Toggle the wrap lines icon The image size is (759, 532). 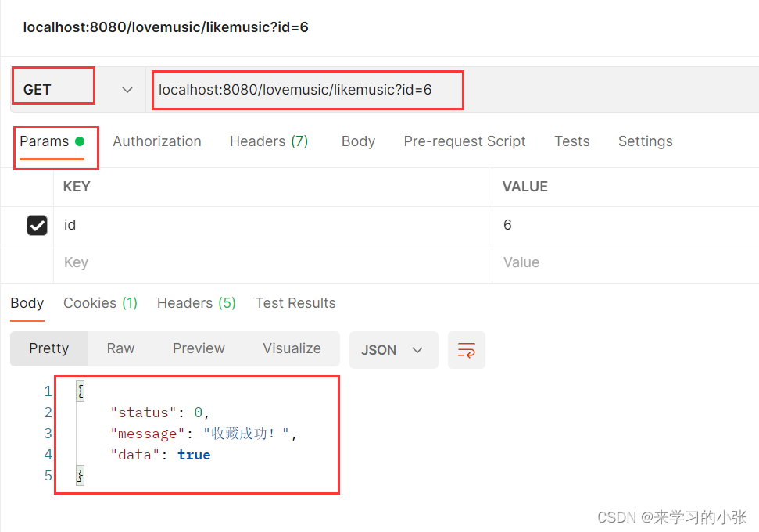(466, 350)
